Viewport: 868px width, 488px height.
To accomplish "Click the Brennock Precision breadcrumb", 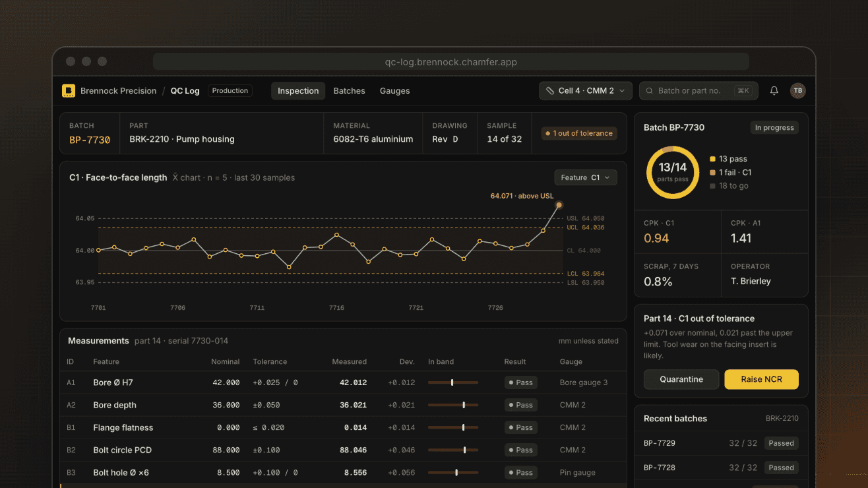I will (x=119, y=91).
